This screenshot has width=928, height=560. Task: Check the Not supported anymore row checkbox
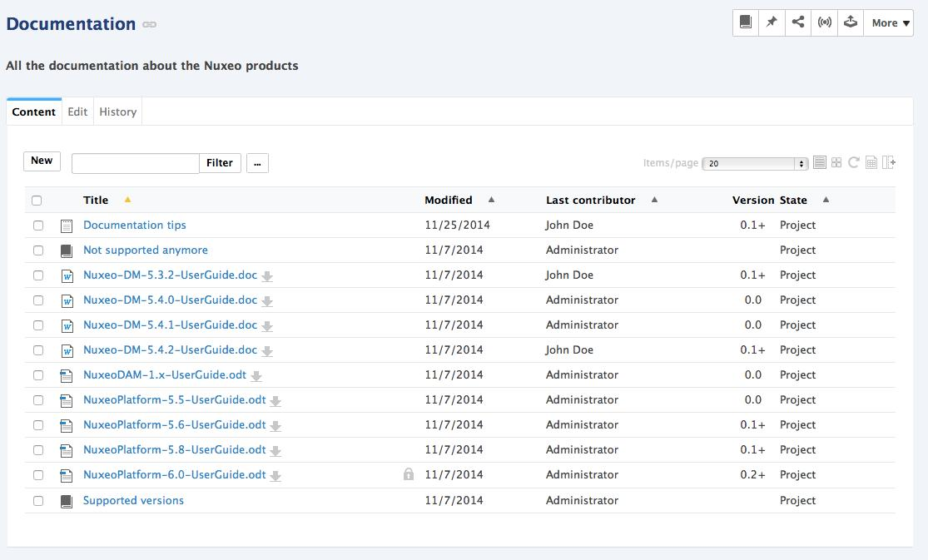pyautogui.click(x=38, y=250)
